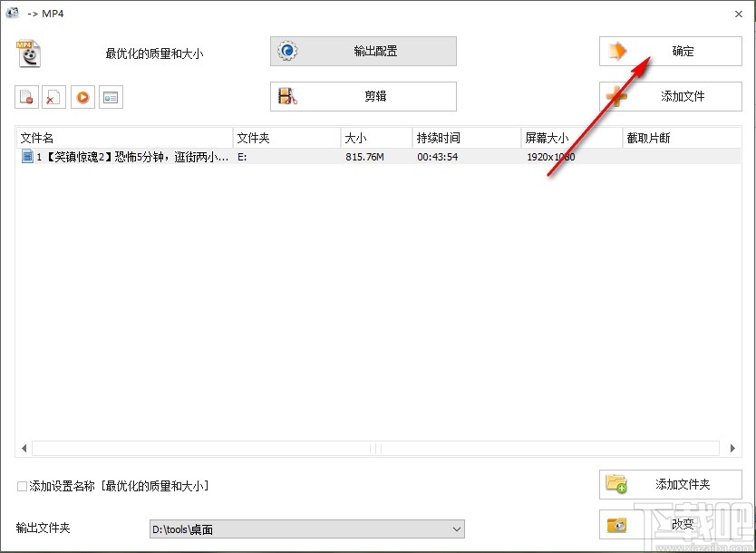
Task: Click the MP4 format film reel icon
Action: pos(28,53)
